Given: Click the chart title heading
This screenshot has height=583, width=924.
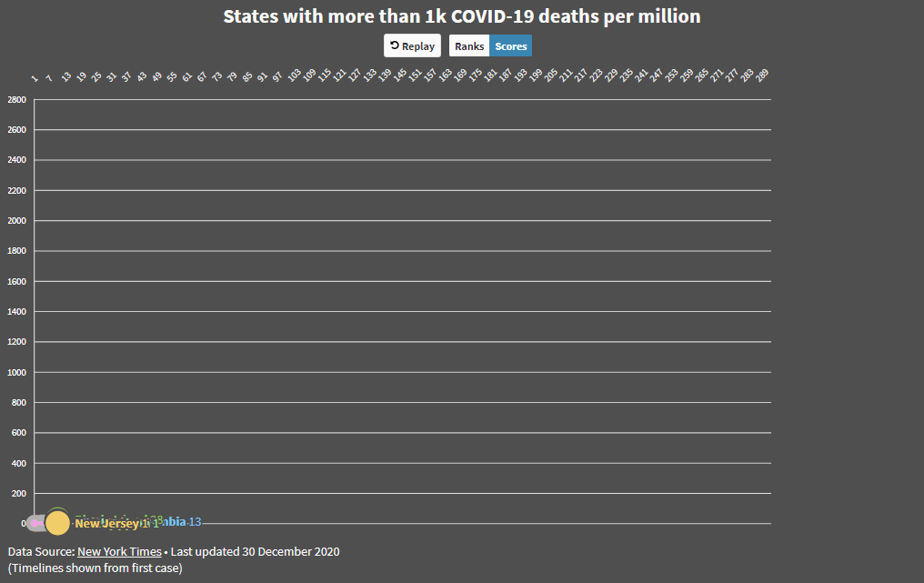Looking at the screenshot, I should click(462, 16).
